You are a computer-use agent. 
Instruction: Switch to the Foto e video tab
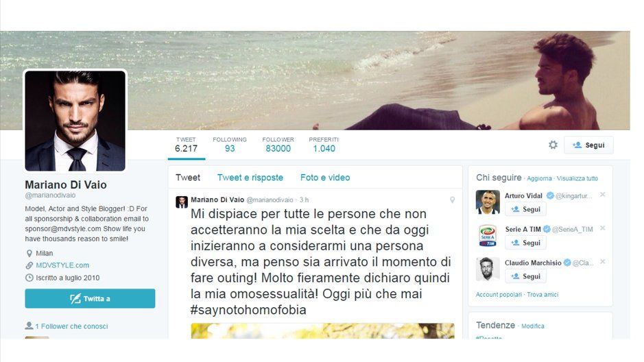pos(325,178)
